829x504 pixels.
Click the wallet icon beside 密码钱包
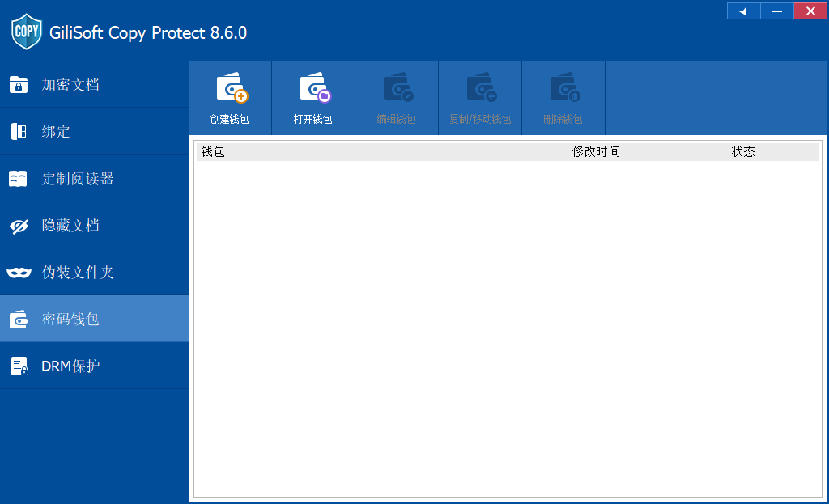coord(19,319)
